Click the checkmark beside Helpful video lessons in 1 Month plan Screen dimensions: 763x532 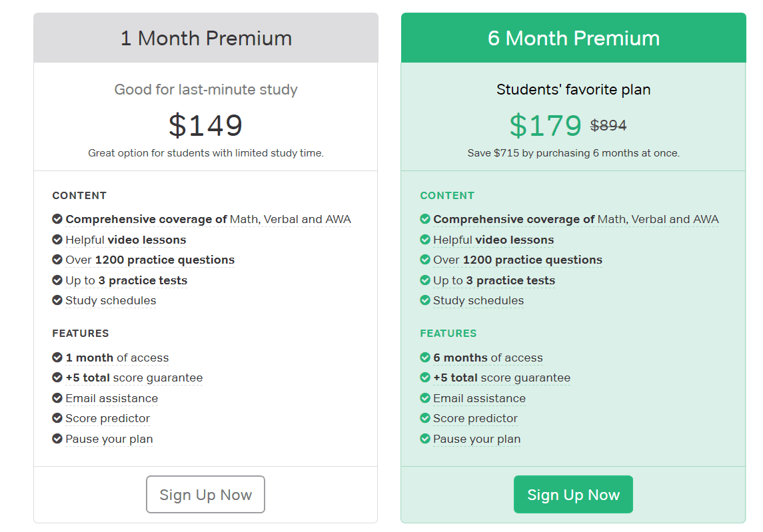[57, 239]
